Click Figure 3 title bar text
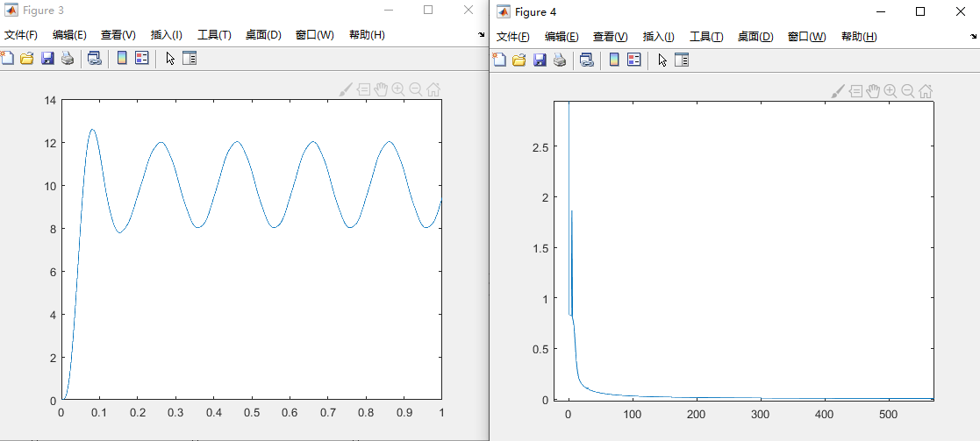 coord(43,11)
